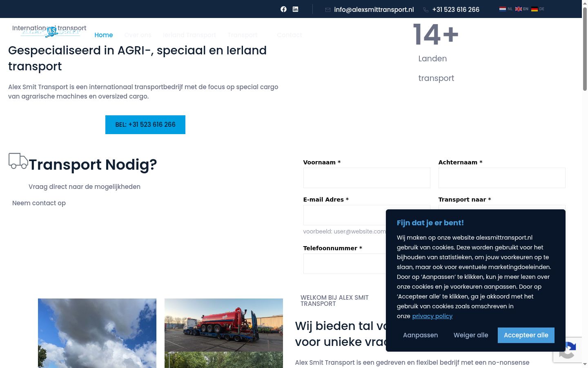
Task: Click the truck icon beside Transport Nodig
Action: [18, 161]
